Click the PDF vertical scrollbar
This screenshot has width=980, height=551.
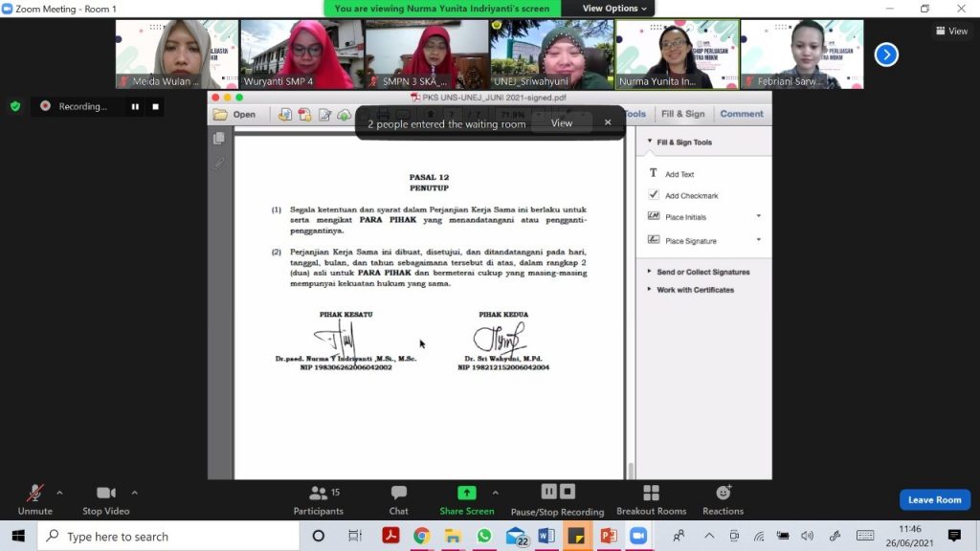click(631, 471)
